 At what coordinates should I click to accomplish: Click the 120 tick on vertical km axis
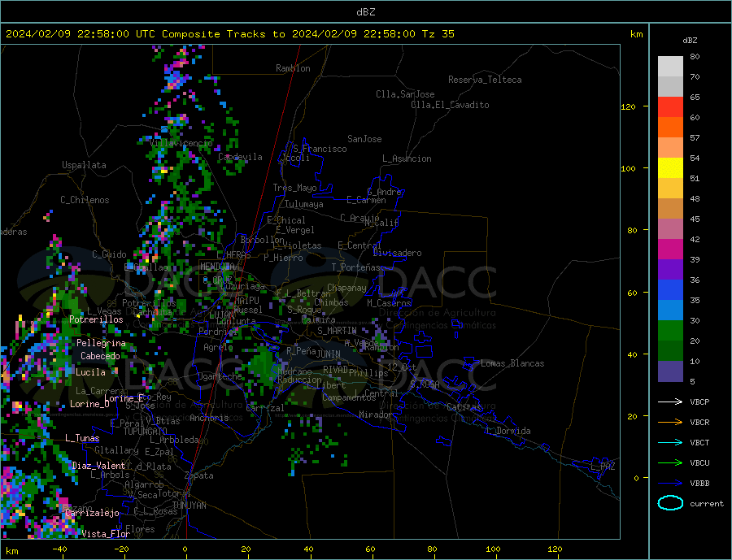pyautogui.click(x=628, y=106)
